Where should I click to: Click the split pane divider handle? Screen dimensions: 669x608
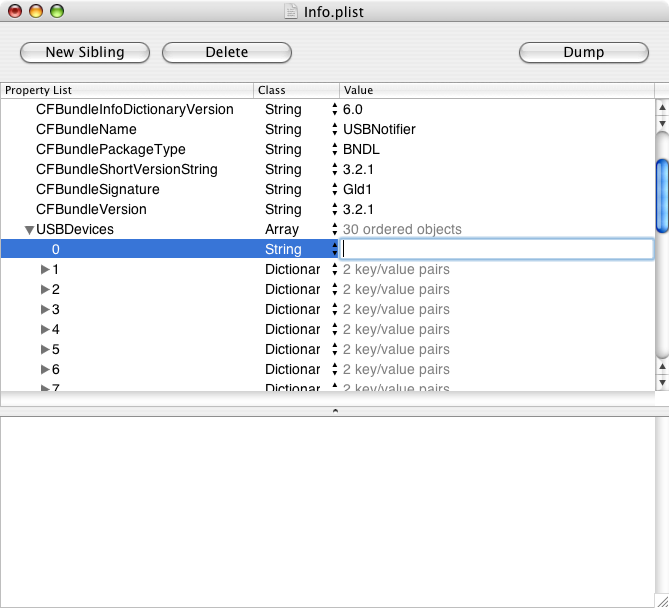click(x=335, y=411)
